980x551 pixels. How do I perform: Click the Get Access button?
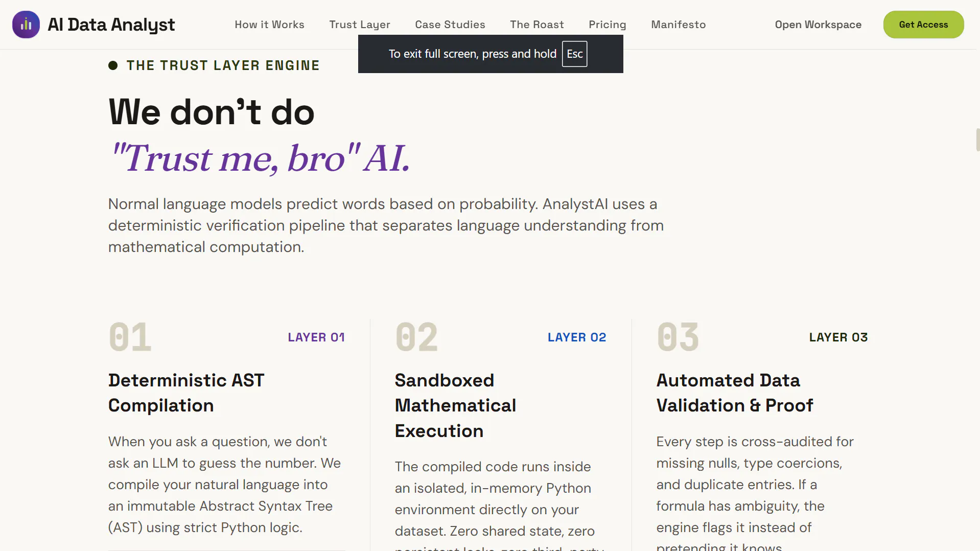(923, 25)
